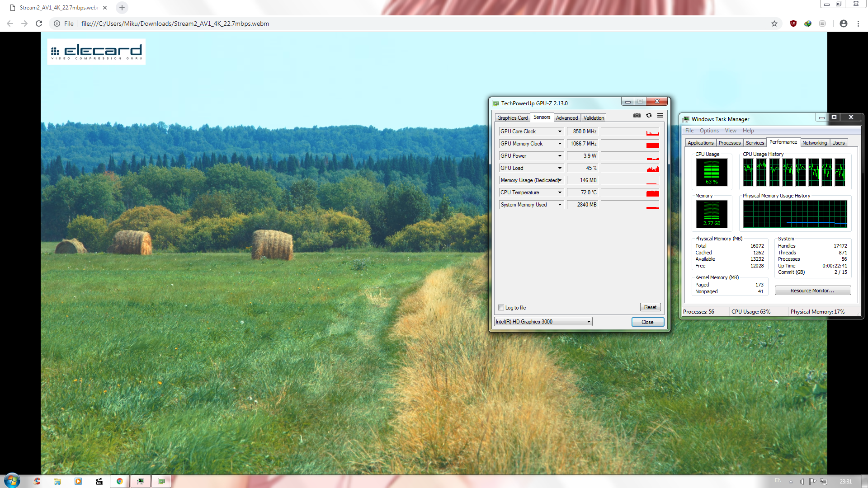Switch to Task Manager Users tab
Viewport: 868px width, 488px height.
coord(838,143)
